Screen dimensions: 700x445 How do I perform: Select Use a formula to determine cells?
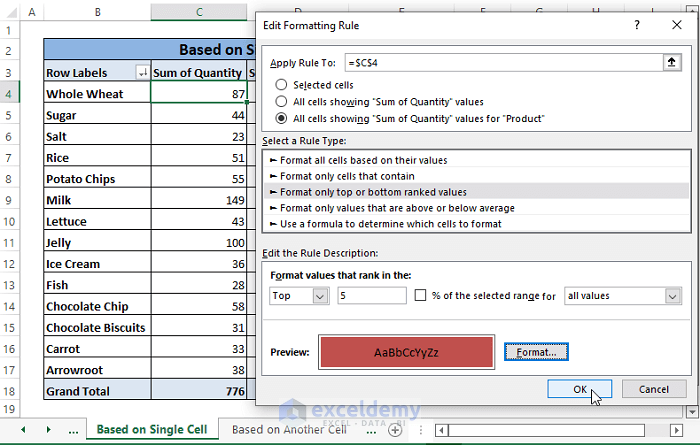tap(476, 224)
